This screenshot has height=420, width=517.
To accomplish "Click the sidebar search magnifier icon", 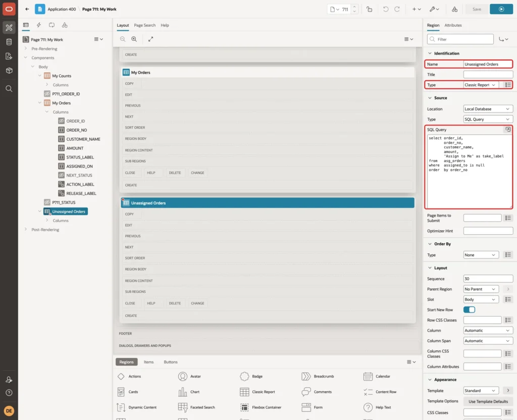I will coord(9,88).
